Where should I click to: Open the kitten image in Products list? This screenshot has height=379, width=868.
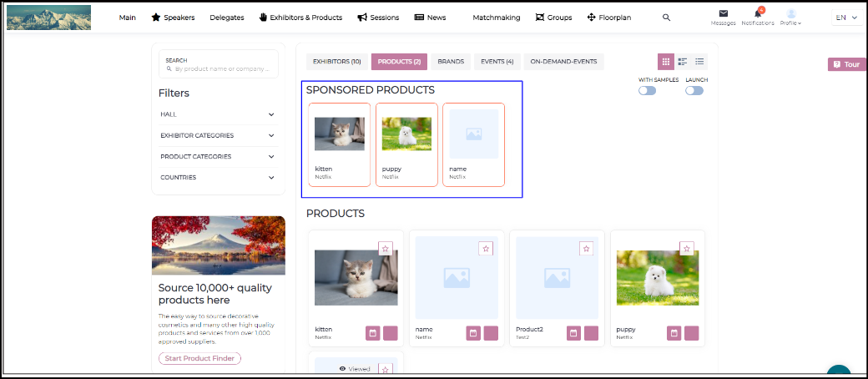click(x=356, y=278)
